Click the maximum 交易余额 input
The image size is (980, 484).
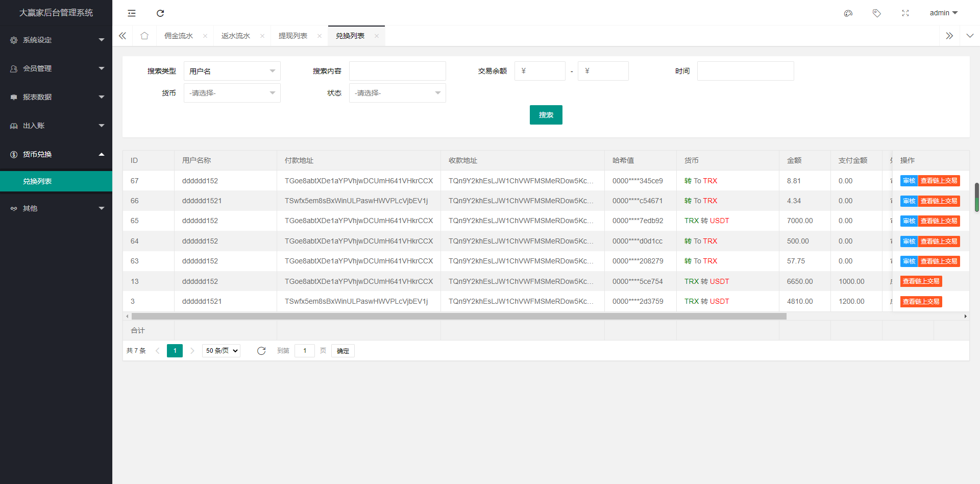point(603,71)
